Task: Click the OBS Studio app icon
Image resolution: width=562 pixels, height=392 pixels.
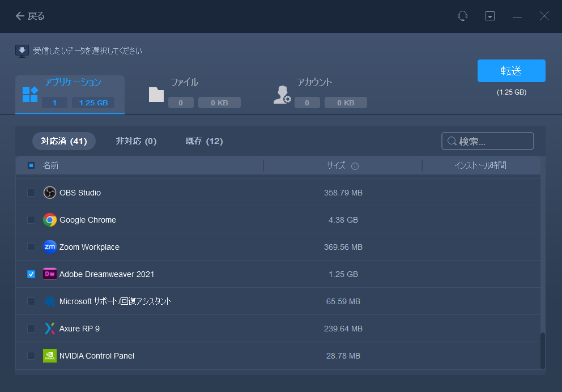Action: (x=50, y=193)
